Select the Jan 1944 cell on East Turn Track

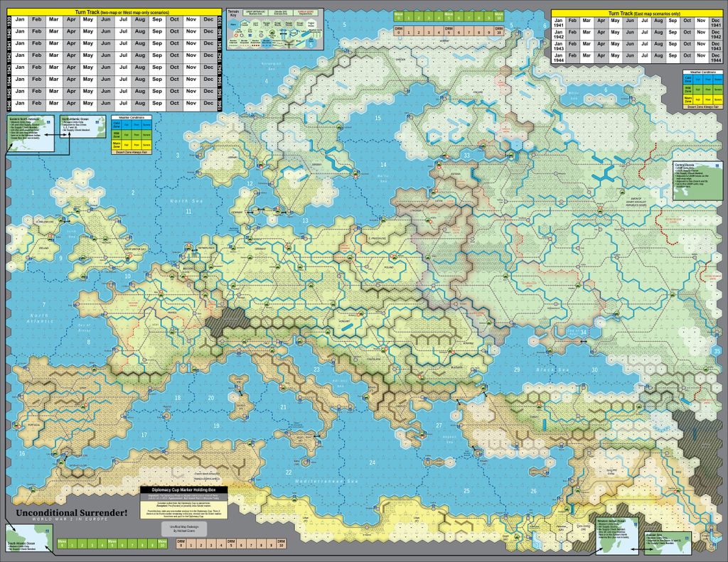(x=559, y=58)
